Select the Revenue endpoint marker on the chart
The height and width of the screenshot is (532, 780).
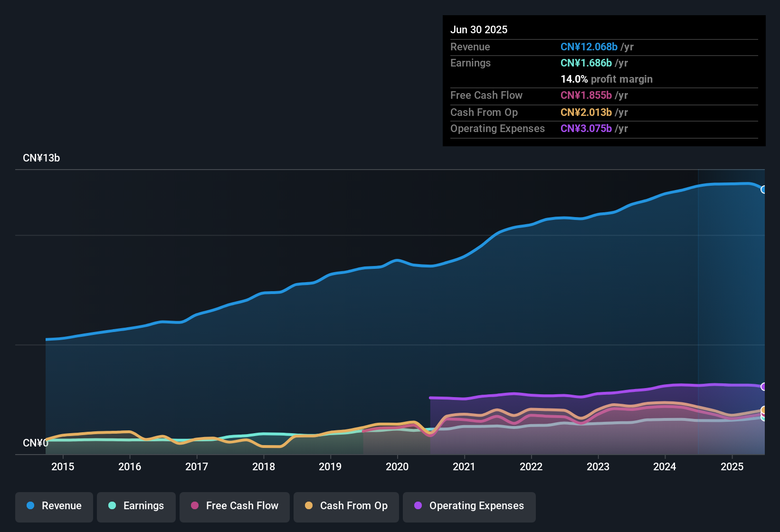point(765,189)
